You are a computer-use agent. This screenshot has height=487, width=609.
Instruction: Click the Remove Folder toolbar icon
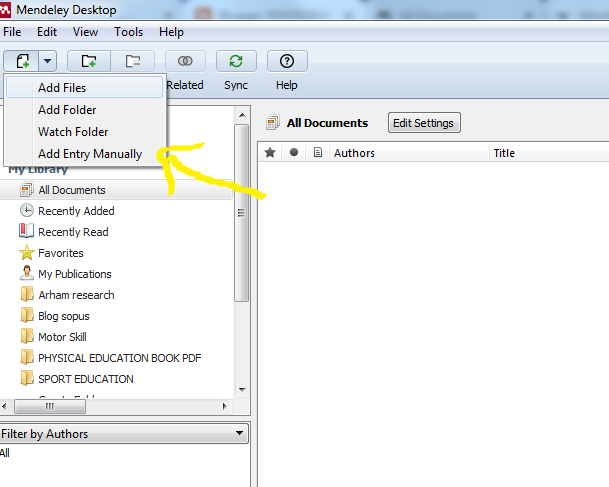pyautogui.click(x=133, y=61)
